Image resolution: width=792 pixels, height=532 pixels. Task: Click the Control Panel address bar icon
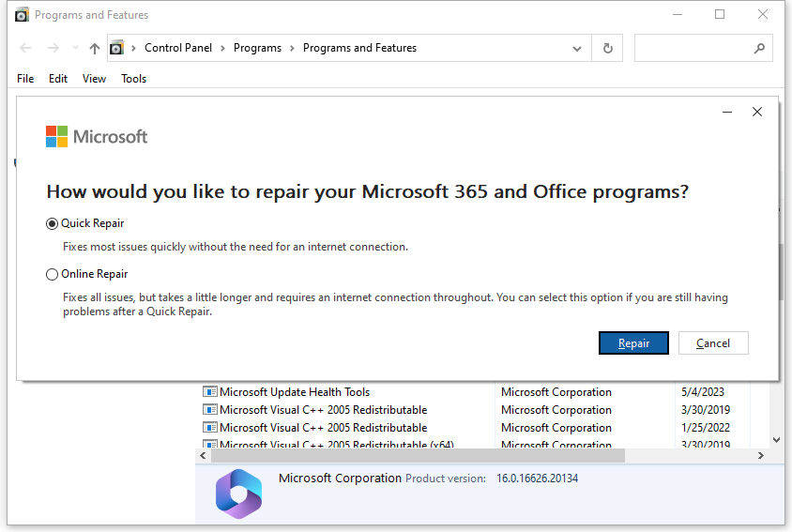116,48
